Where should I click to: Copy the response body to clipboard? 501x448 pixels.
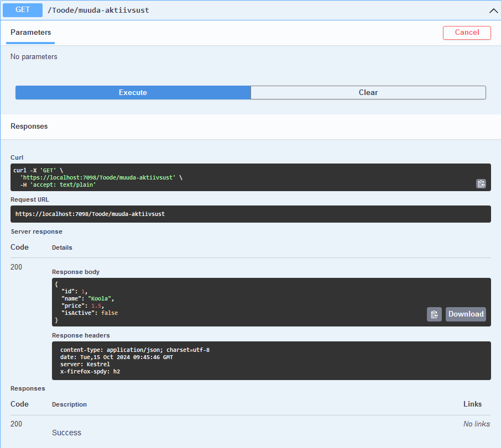click(434, 314)
